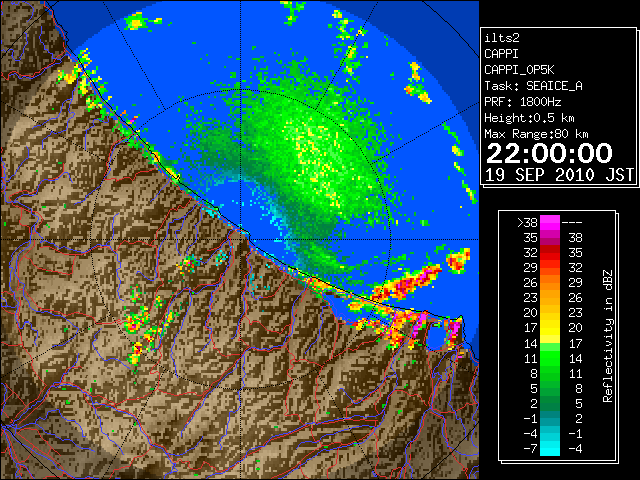This screenshot has width=640, height=480.
Task: Click the ">38" legend value
Action: (527, 222)
